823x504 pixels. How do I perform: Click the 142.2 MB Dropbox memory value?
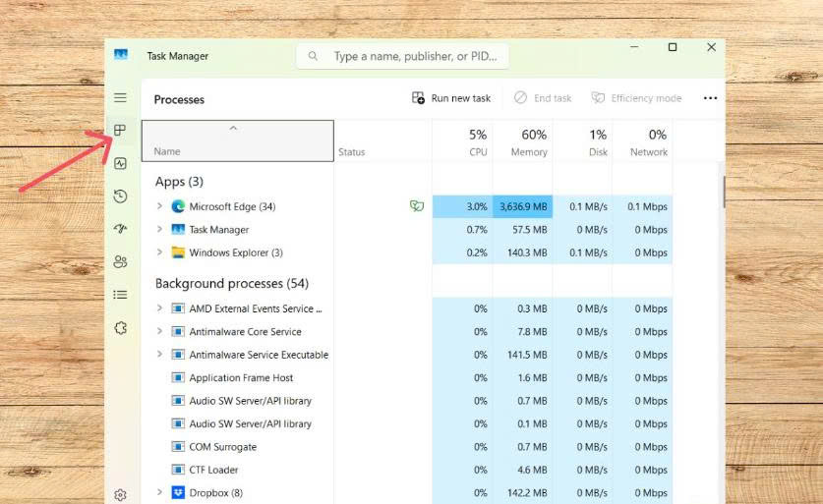click(527, 493)
